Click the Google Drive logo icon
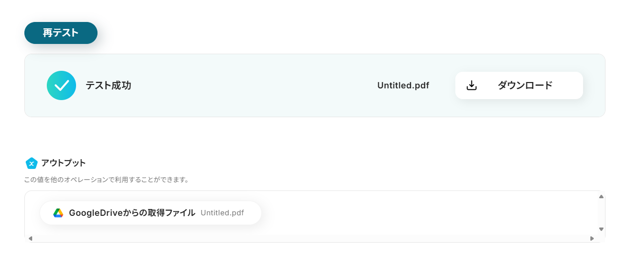Screen dimensions: 644x270 59,213
